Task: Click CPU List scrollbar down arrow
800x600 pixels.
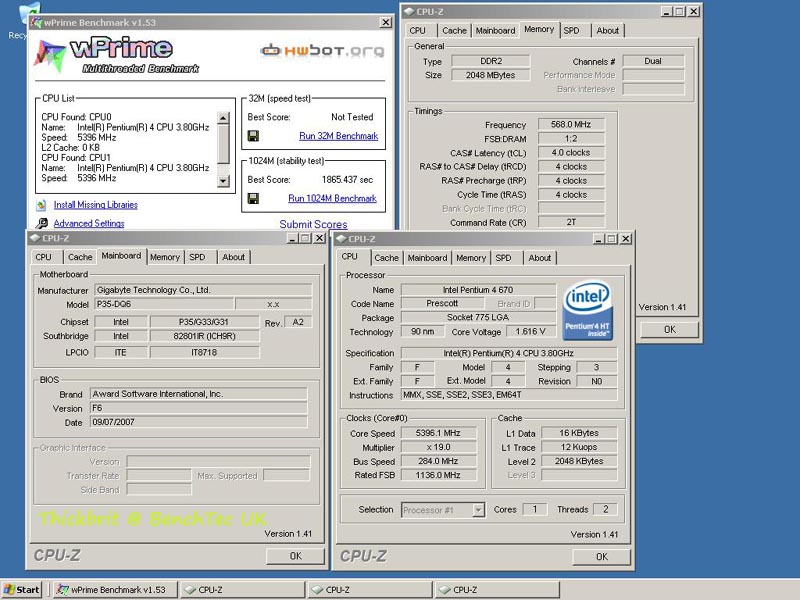Action: (223, 181)
